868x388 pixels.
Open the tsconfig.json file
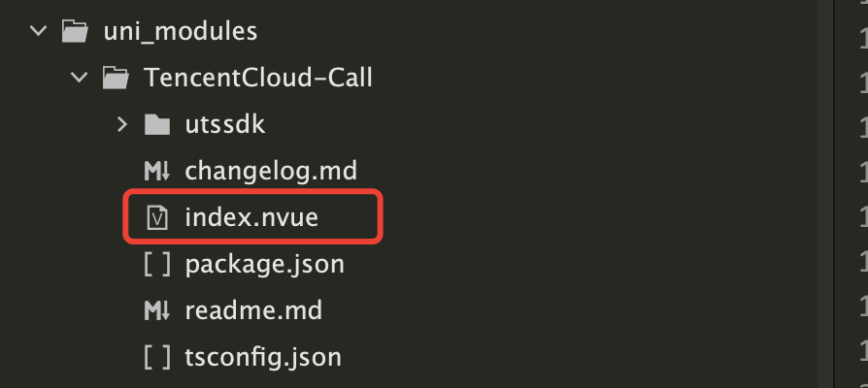(x=263, y=358)
